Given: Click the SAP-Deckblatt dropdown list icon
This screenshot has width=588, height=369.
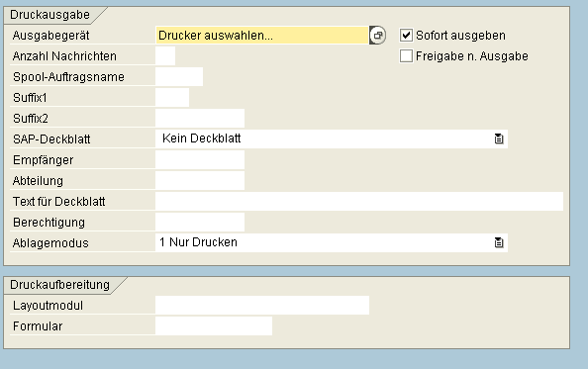Looking at the screenshot, I should coord(499,138).
